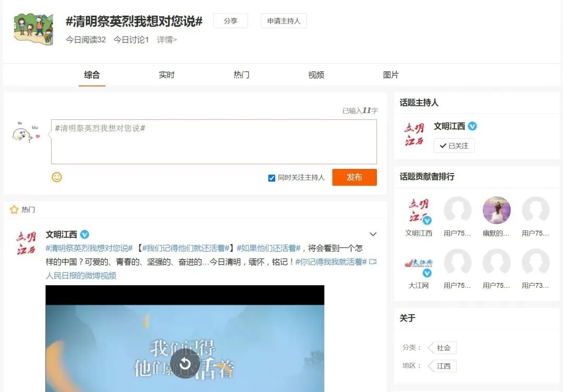Switch to the 图片 tab
The image size is (563, 392).
coord(391,75)
